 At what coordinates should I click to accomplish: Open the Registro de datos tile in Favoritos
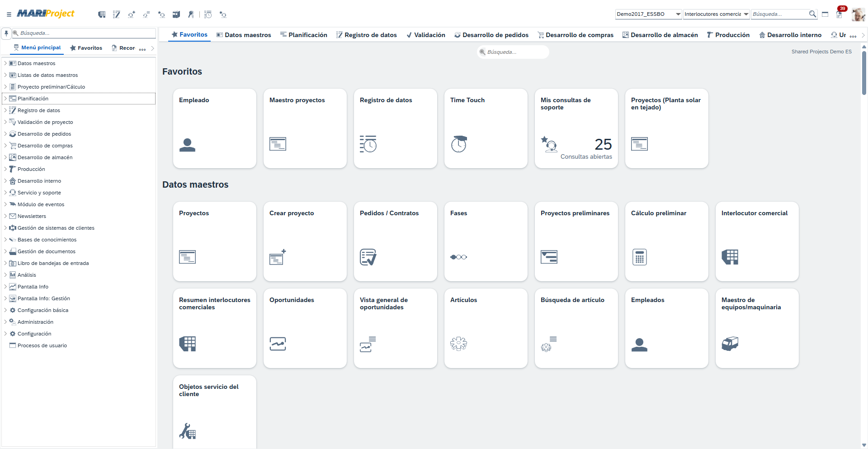point(395,128)
